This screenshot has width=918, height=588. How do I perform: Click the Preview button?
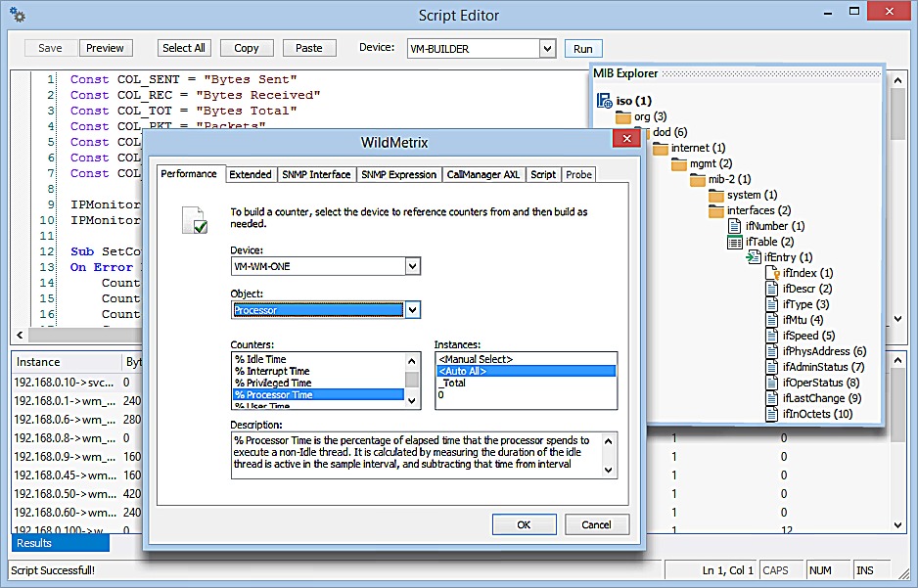coord(106,48)
